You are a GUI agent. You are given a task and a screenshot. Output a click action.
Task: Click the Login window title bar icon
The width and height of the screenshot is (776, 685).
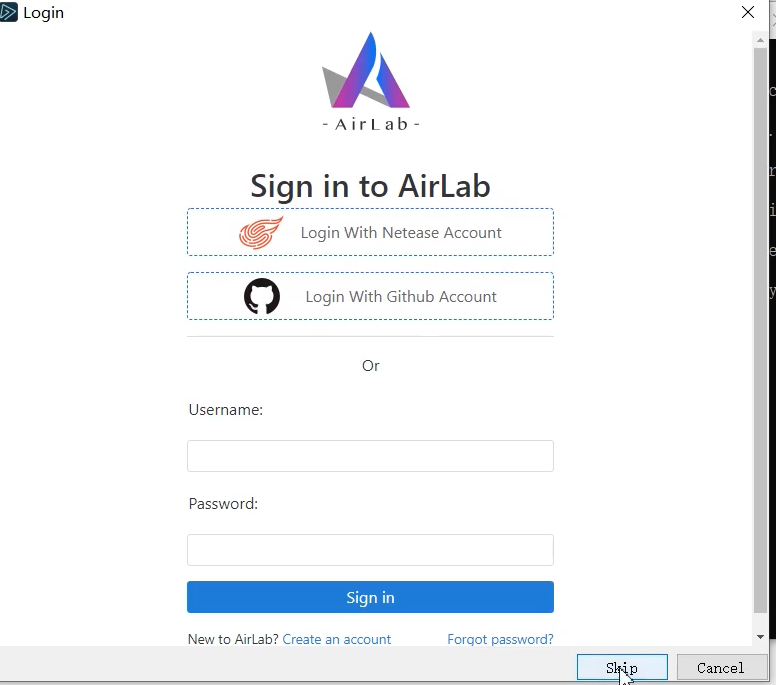click(9, 13)
